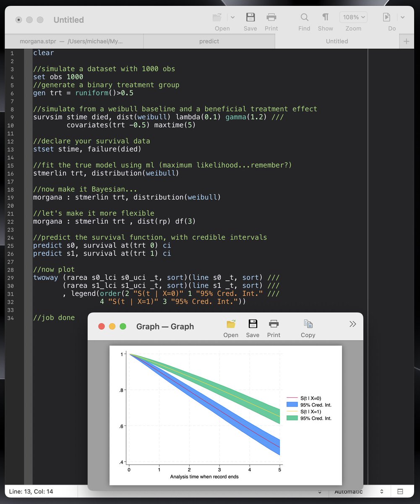Click morgana : stmerlin line with distribution(weibull)
The width and height of the screenshot is (420, 504).
coord(127,197)
